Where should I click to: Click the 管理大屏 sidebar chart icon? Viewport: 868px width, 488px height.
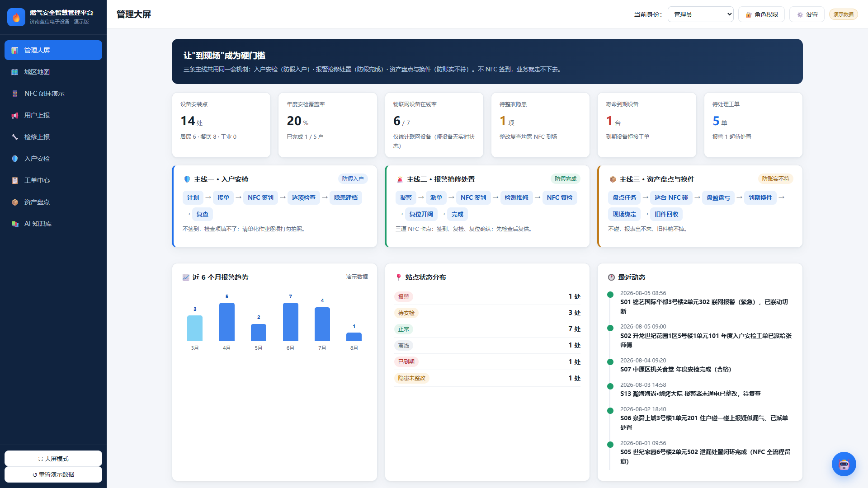(15, 50)
